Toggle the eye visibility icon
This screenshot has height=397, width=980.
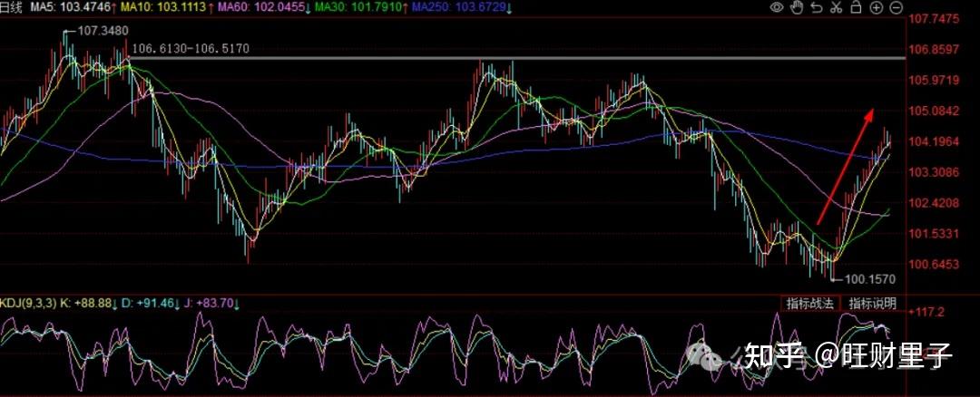(x=777, y=7)
